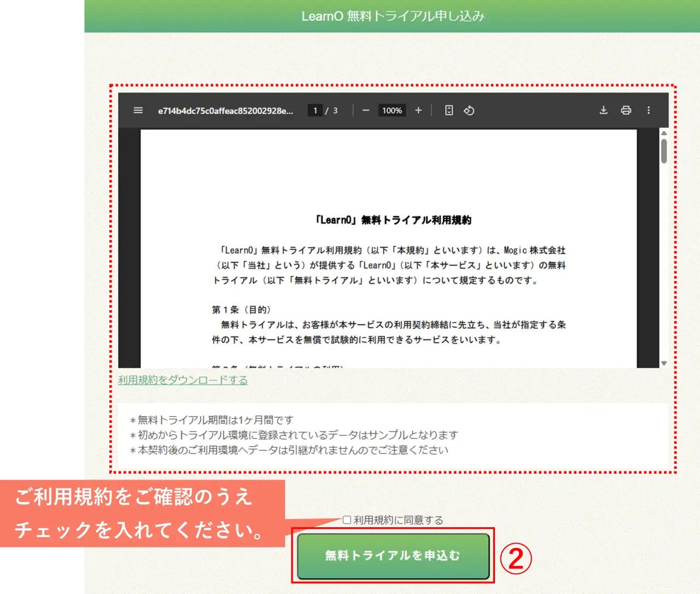Check the 利用規約に同意する checkbox
The image size is (700, 594).
(347, 520)
